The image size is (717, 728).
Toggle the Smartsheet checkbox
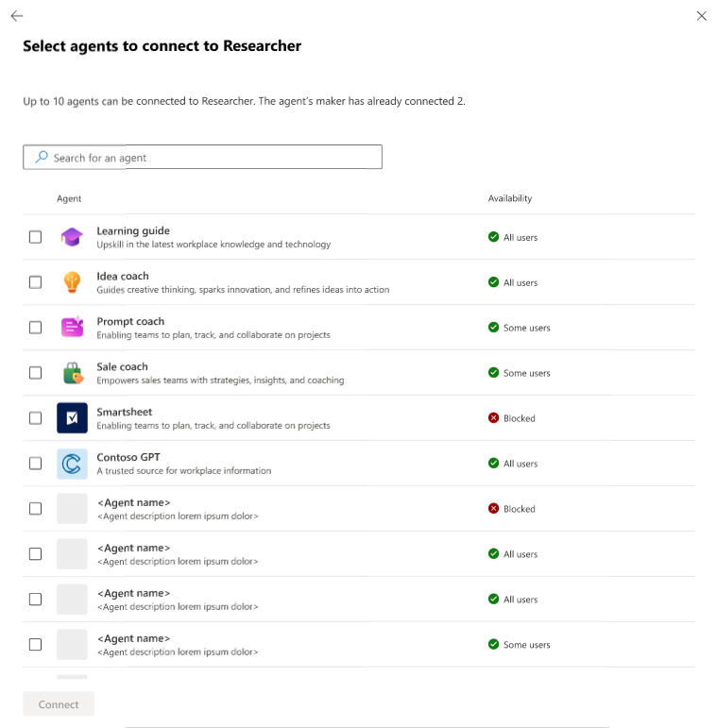point(35,418)
